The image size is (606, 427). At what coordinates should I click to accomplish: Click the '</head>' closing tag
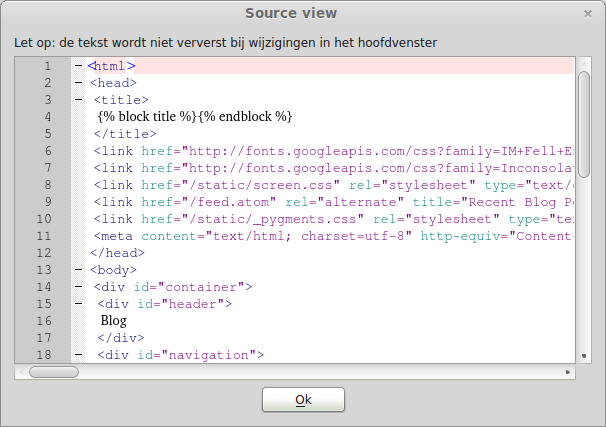click(x=117, y=253)
